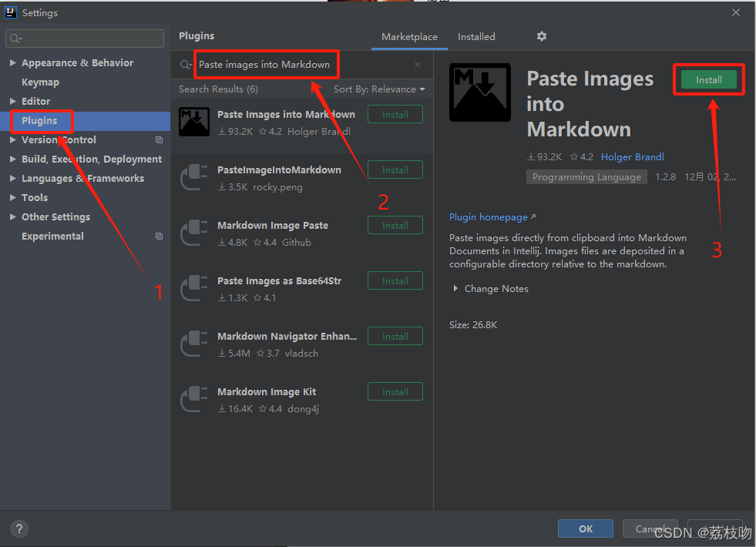Install Paste Images as Base64Str plugin
Viewport: 756px width, 547px height.
(x=395, y=280)
